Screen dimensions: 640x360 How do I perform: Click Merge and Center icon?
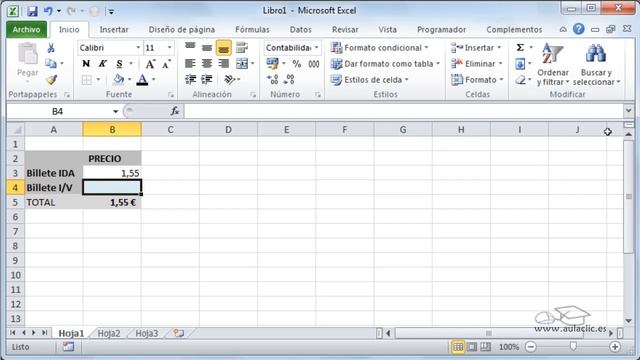[x=242, y=64]
